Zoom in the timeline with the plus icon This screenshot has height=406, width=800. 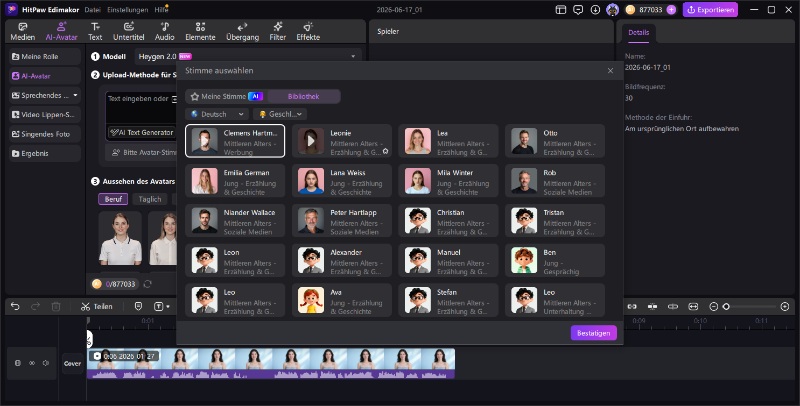point(785,307)
